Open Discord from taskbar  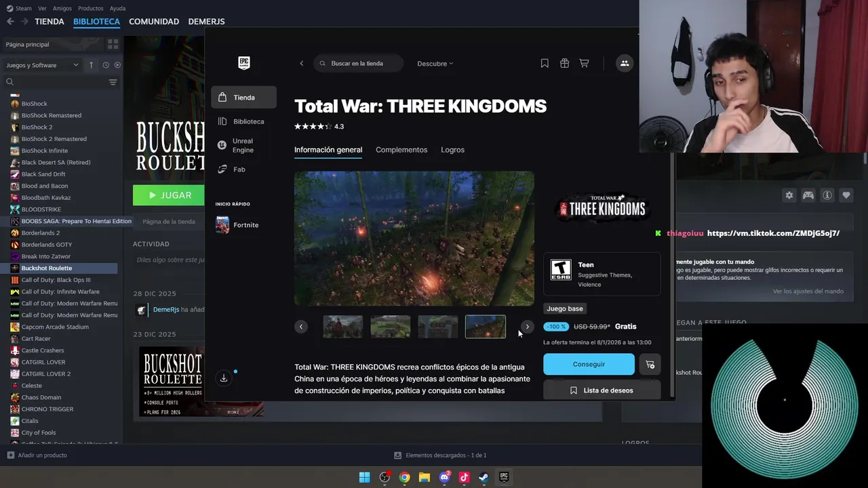tap(444, 477)
